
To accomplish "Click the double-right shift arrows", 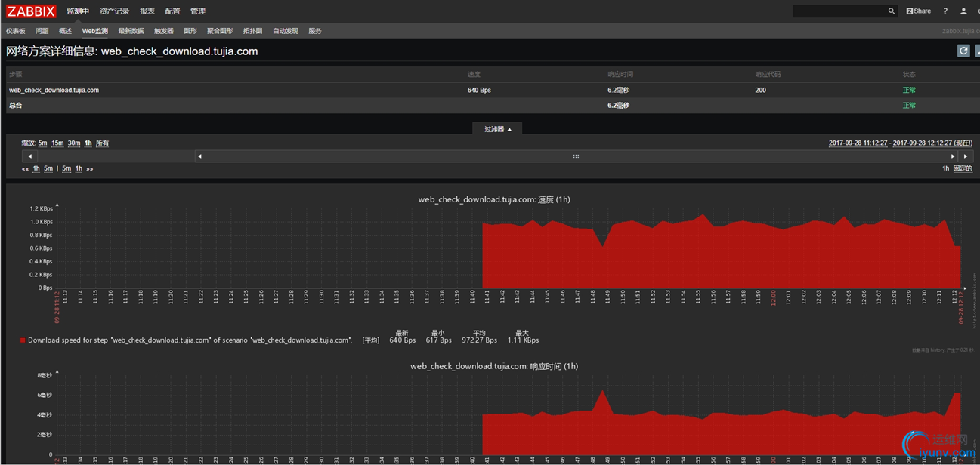I will (90, 169).
